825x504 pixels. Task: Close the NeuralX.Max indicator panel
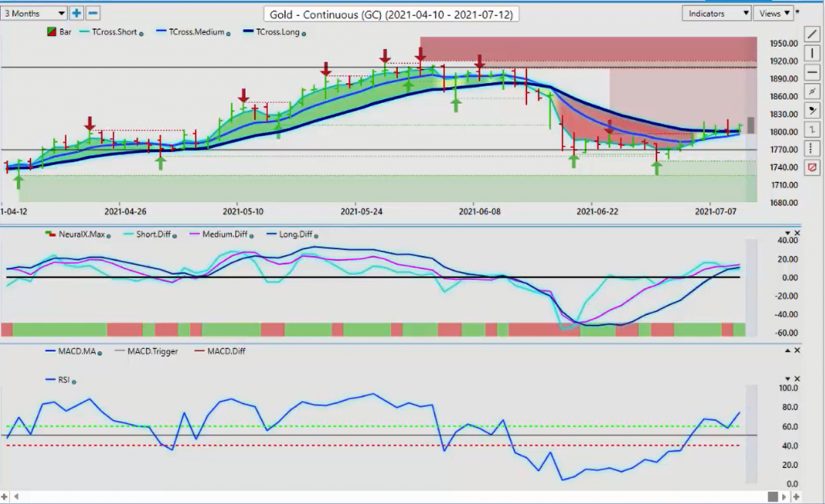pyautogui.click(x=797, y=233)
